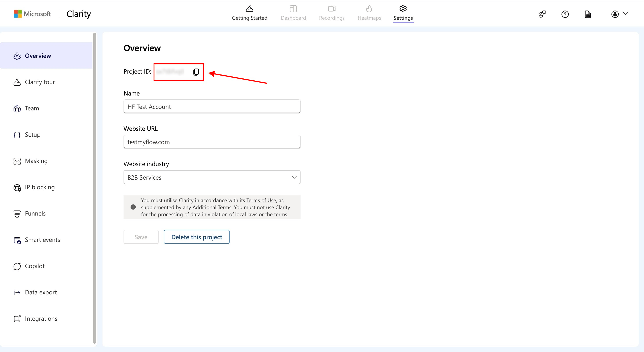
Task: Click the Overview gear icon in sidebar
Action: [x=17, y=56]
